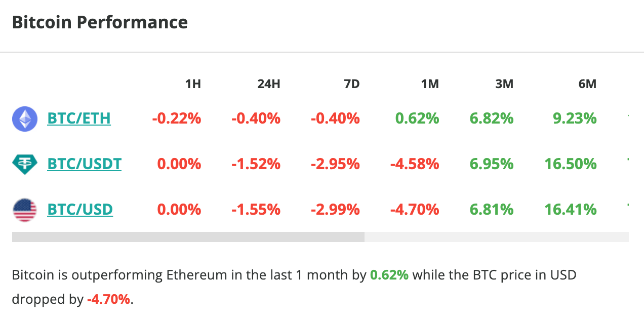Select the 1M column header
The image size is (644, 319).
[x=430, y=84]
